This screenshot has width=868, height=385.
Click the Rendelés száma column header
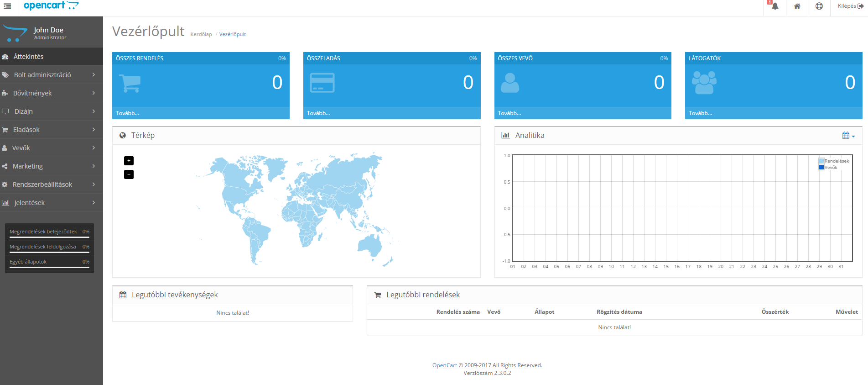click(x=458, y=312)
